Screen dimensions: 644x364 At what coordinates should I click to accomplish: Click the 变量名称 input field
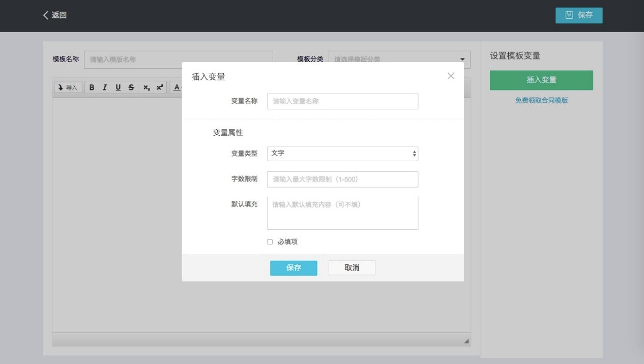click(x=342, y=101)
